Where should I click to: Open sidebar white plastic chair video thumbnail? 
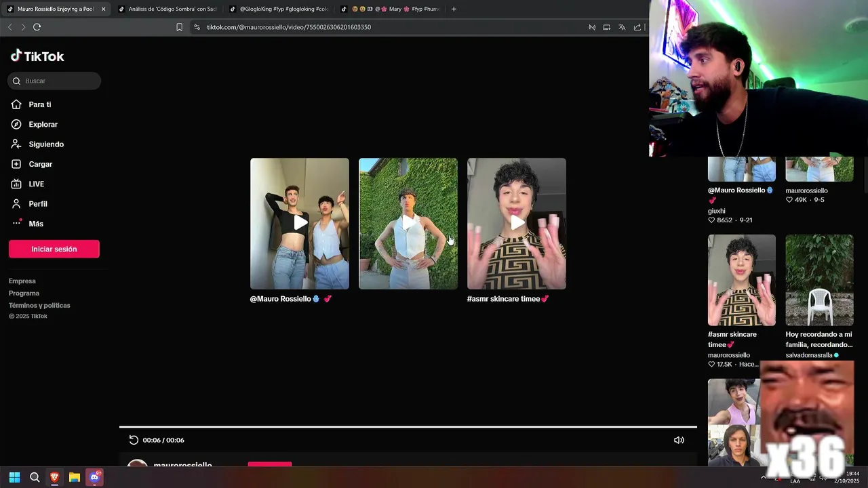click(819, 280)
